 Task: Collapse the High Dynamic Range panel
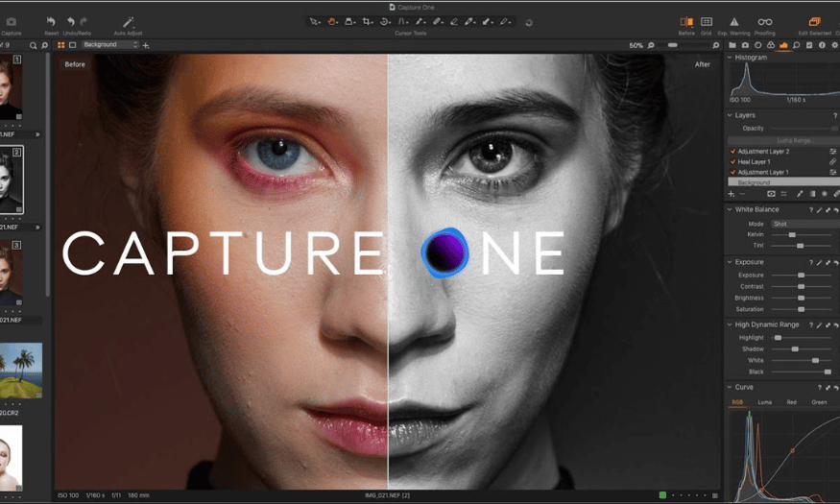coord(730,324)
